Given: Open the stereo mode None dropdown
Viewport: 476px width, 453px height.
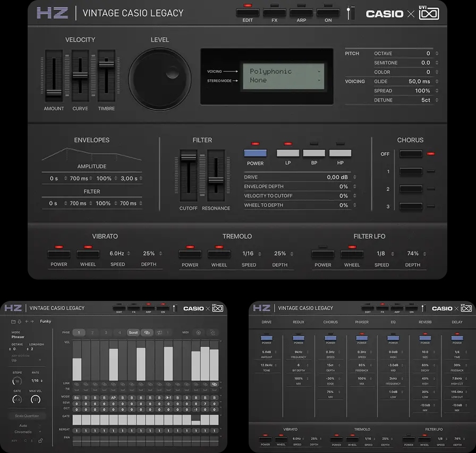Looking at the screenshot, I should (x=285, y=80).
